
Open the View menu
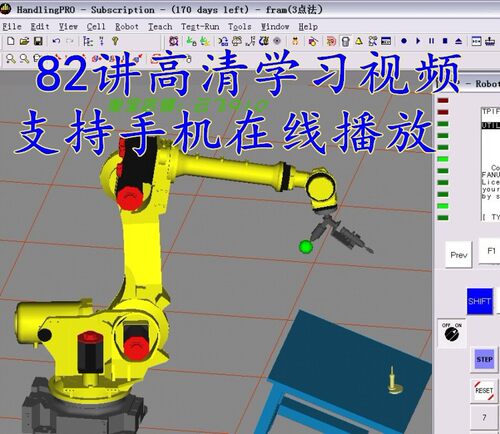(x=68, y=26)
